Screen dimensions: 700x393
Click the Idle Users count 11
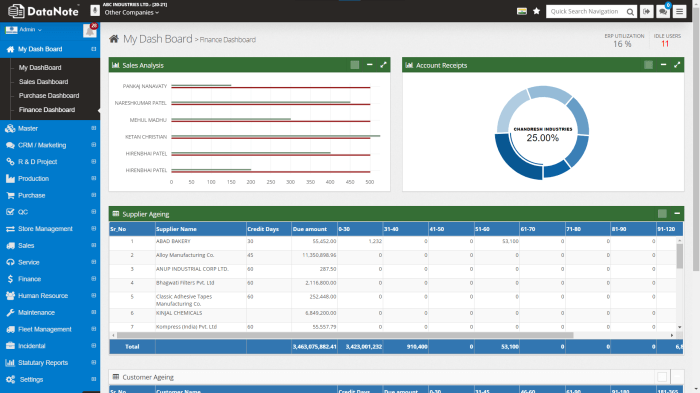pos(665,44)
